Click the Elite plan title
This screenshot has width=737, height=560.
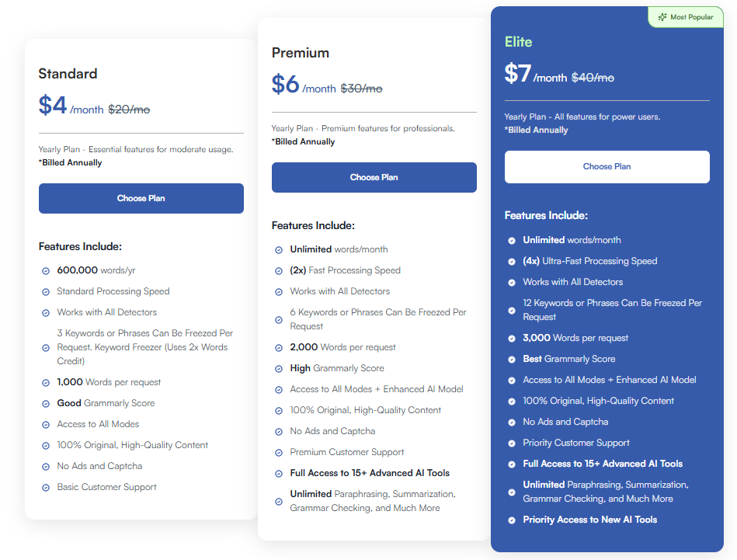pyautogui.click(x=518, y=42)
